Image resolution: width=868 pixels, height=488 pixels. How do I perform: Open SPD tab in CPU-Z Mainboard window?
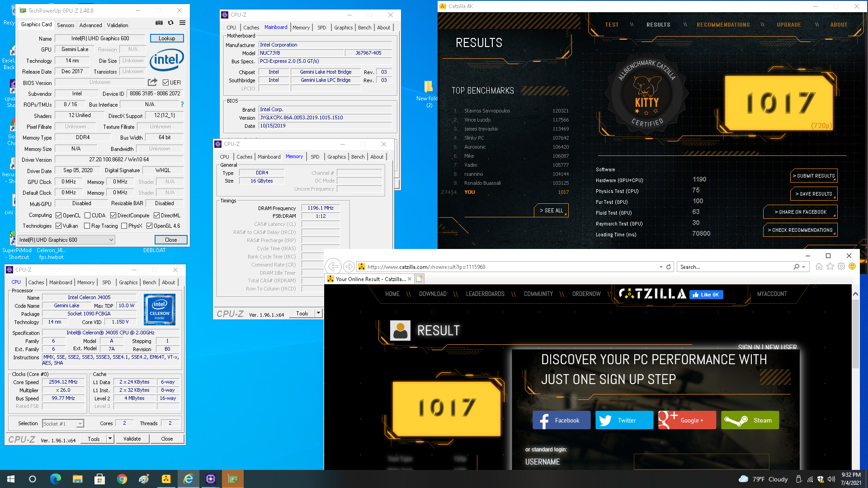(321, 28)
